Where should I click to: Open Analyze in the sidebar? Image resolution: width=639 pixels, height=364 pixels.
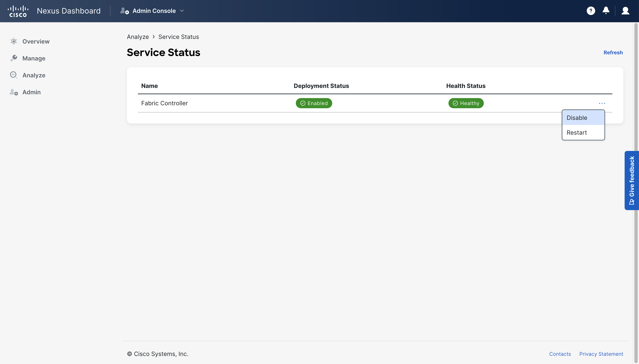[34, 75]
